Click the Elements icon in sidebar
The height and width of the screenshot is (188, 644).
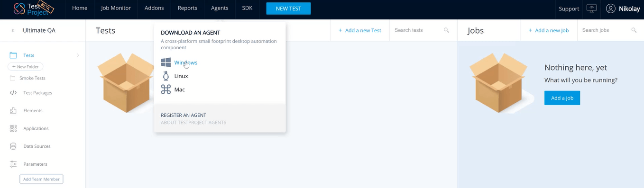coord(13,110)
